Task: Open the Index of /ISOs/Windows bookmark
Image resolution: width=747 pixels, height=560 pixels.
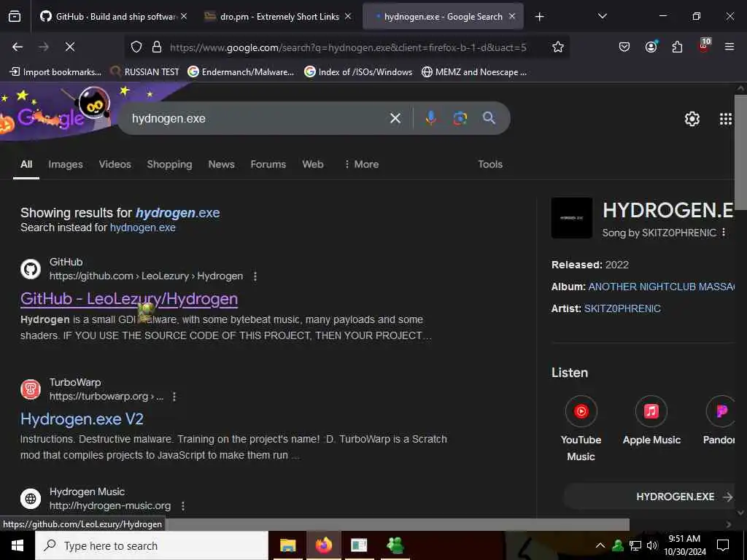Action: pos(358,72)
